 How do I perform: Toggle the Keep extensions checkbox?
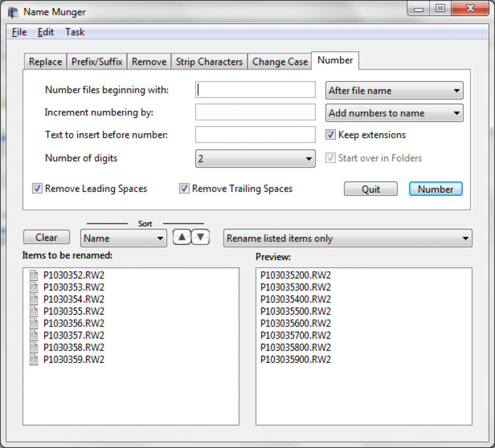point(330,135)
